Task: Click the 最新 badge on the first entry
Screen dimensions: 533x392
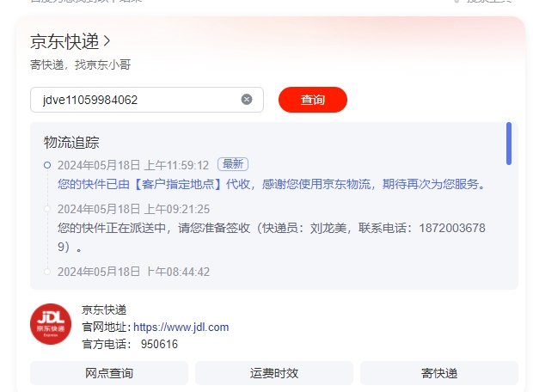Action: pos(233,164)
